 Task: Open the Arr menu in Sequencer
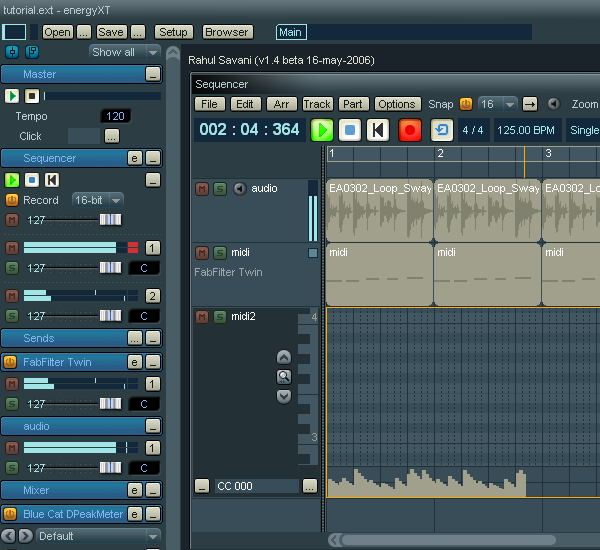coord(281,104)
